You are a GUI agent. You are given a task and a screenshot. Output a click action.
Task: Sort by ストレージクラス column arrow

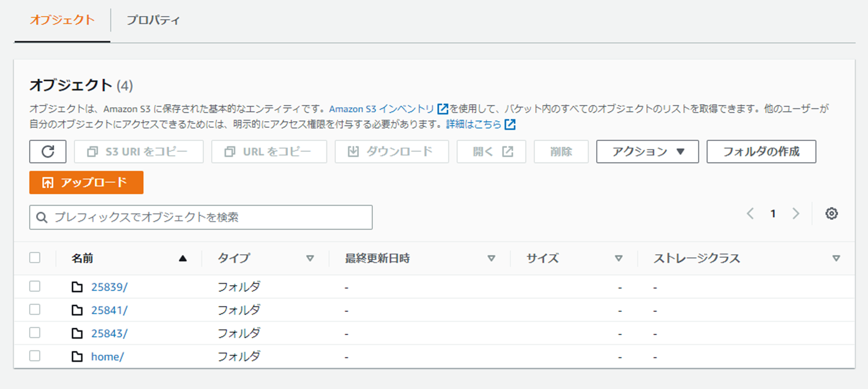[x=836, y=258]
